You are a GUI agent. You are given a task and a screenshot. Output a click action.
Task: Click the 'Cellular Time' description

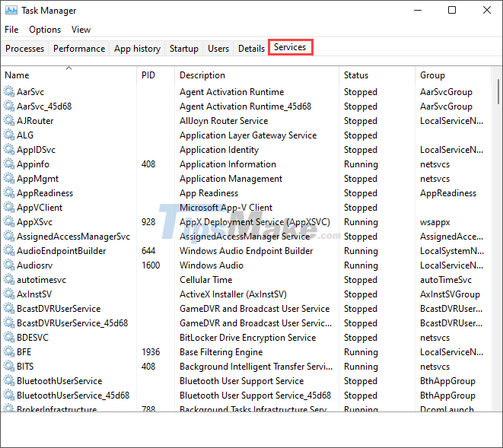pos(206,279)
